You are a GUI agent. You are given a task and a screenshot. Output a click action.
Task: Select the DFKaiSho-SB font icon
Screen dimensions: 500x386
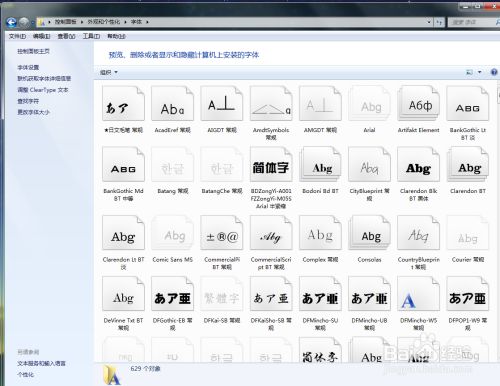tap(271, 294)
